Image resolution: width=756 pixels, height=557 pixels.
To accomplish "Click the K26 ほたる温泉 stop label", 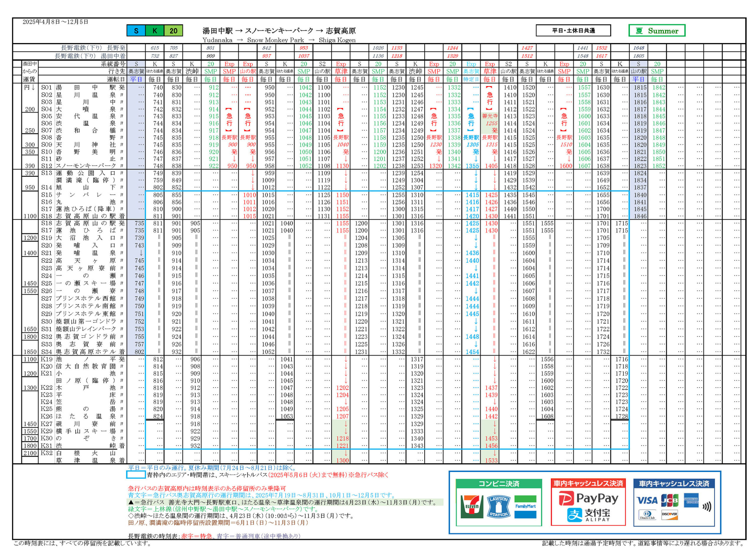I will (x=83, y=416).
